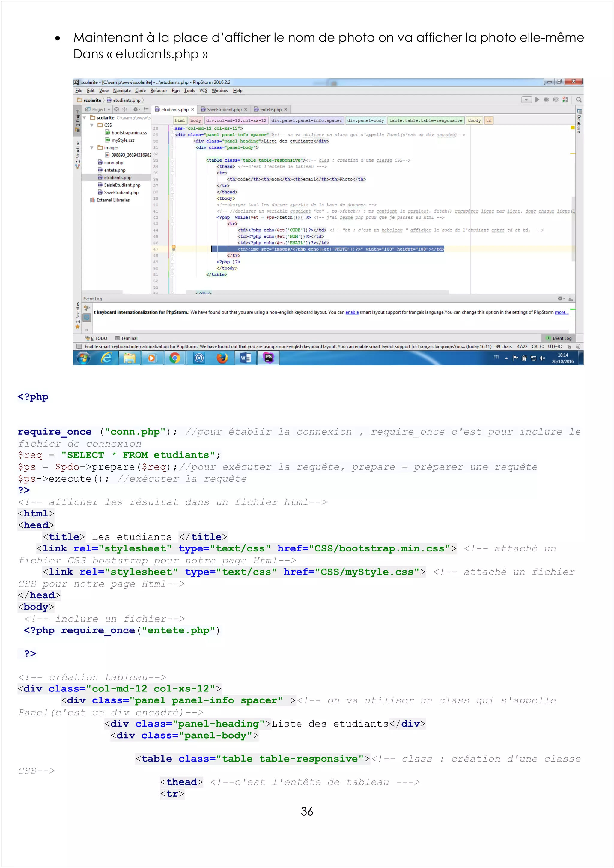Click the Event Log button in the status bar
Screen dimensions: 614x868
pos(559,338)
